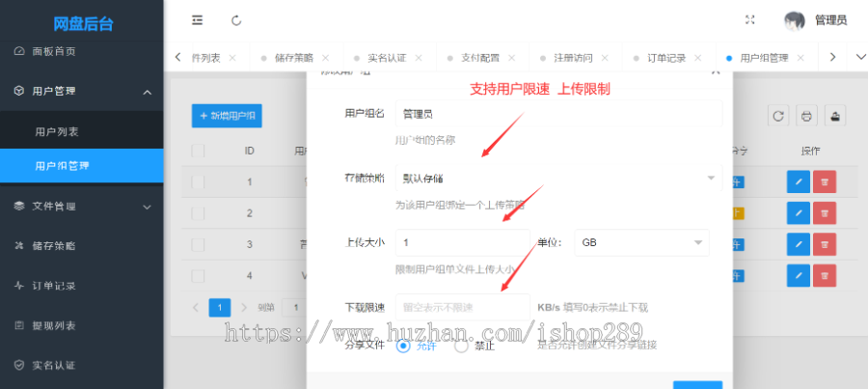Close the 用户组管理 tab

pos(800,58)
